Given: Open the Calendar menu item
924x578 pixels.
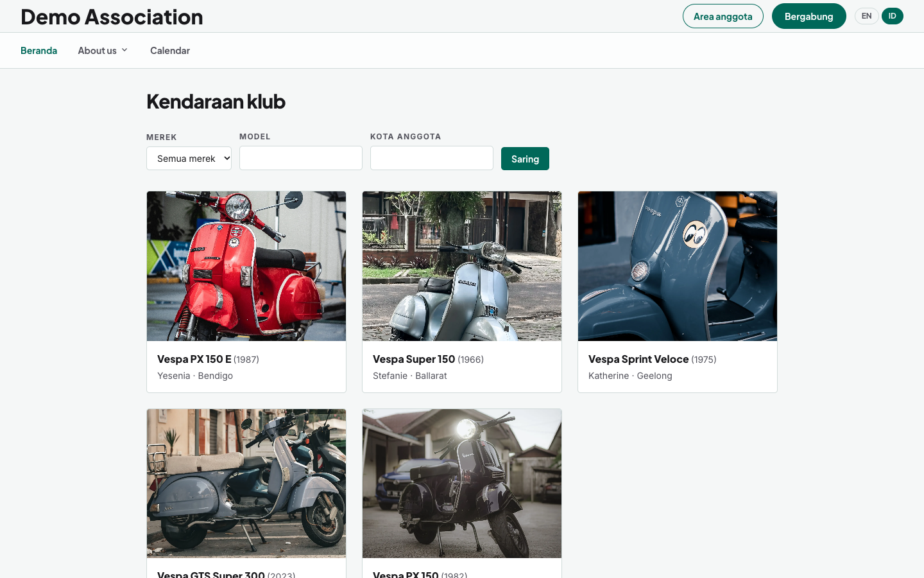Looking at the screenshot, I should coord(170,51).
